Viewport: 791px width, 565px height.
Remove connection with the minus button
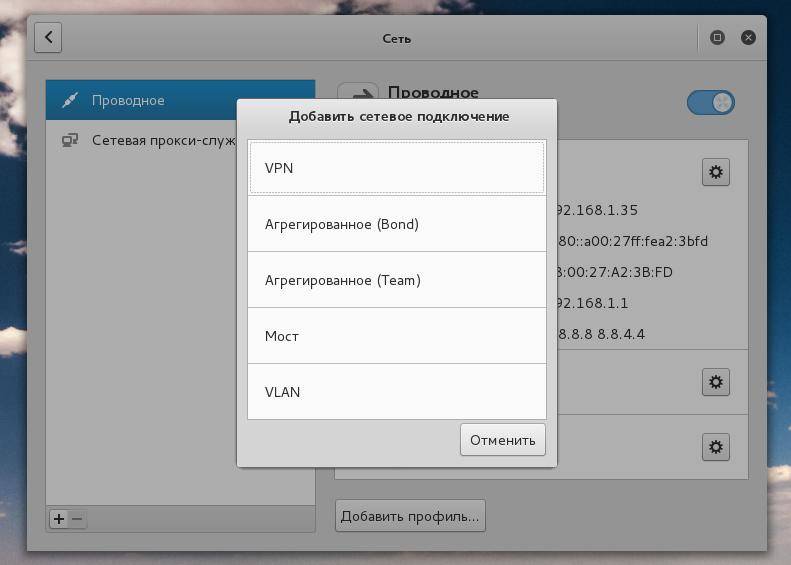(77, 519)
